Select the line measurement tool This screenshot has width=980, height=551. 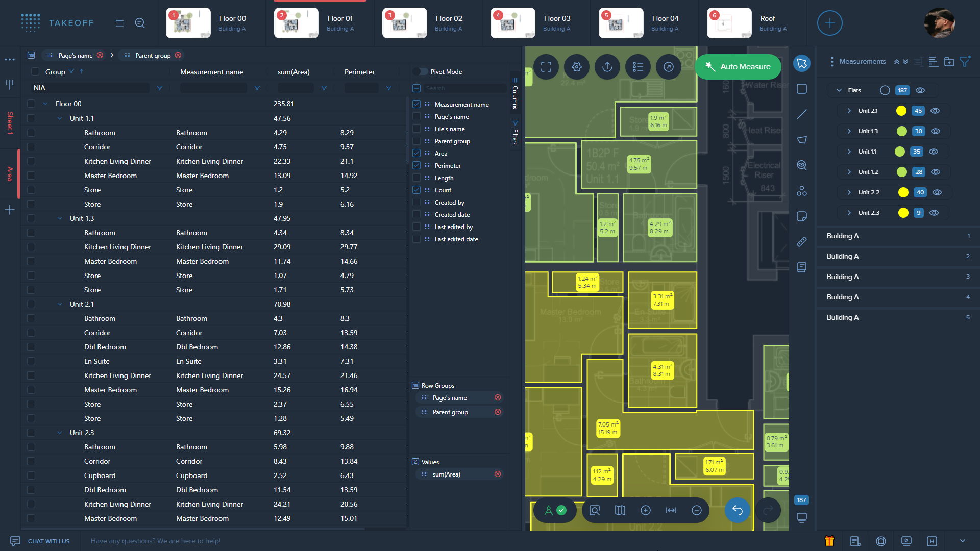click(802, 114)
